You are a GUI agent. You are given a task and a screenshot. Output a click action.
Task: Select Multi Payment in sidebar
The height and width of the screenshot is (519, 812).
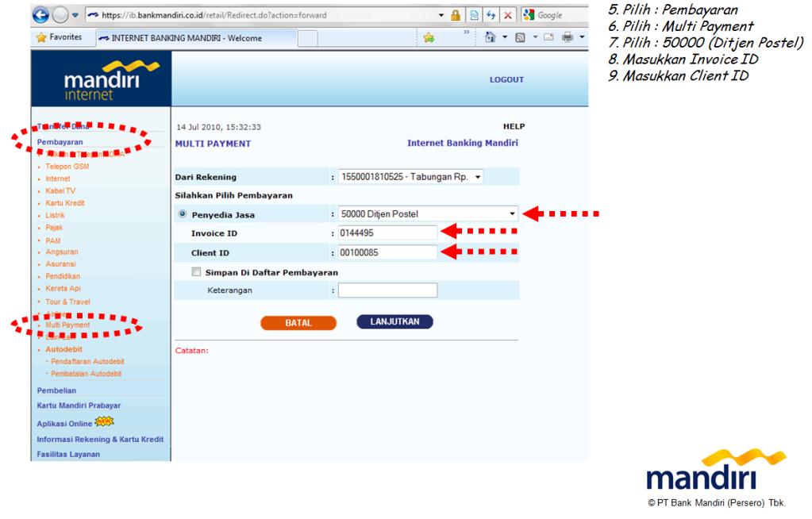(x=67, y=325)
